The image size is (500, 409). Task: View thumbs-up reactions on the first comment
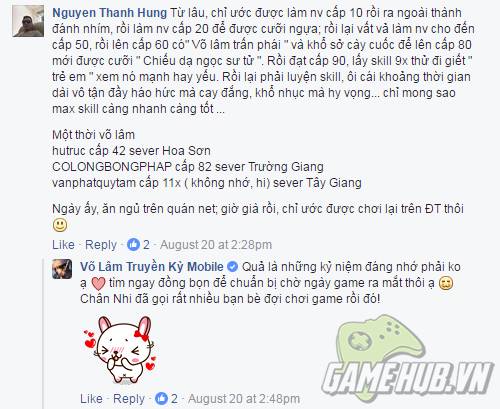pos(138,245)
